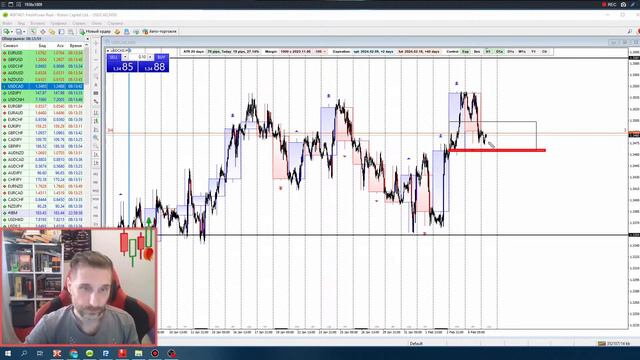Click the Новый ордер button
The width and height of the screenshot is (640, 360).
95,31
